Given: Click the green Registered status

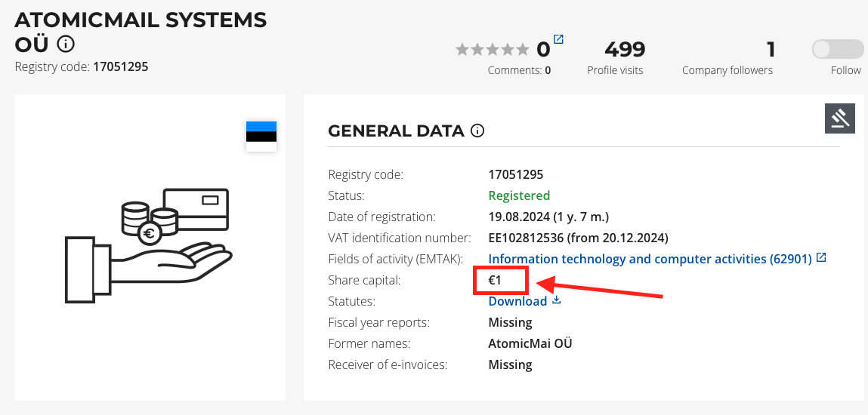Looking at the screenshot, I should 519,195.
